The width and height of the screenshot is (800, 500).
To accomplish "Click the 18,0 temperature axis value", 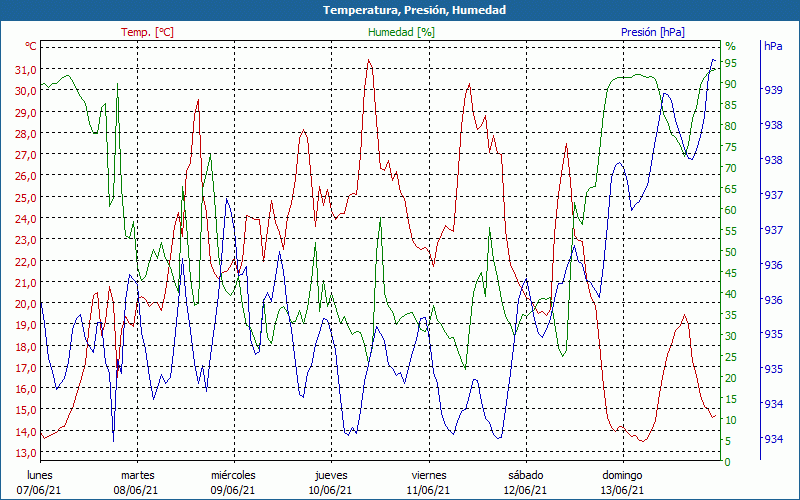I will coord(24,346).
